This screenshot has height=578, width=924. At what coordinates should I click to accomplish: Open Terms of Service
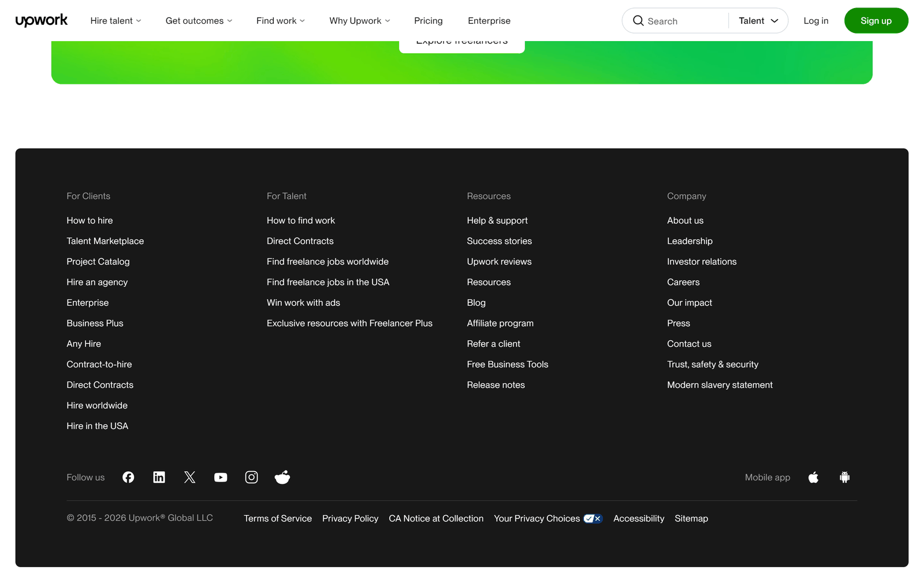pos(278,518)
